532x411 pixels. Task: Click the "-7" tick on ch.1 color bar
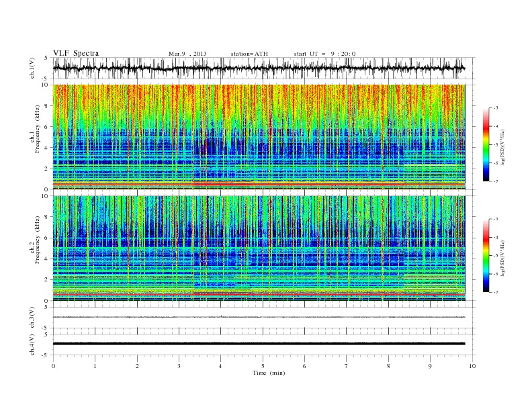tap(496, 181)
